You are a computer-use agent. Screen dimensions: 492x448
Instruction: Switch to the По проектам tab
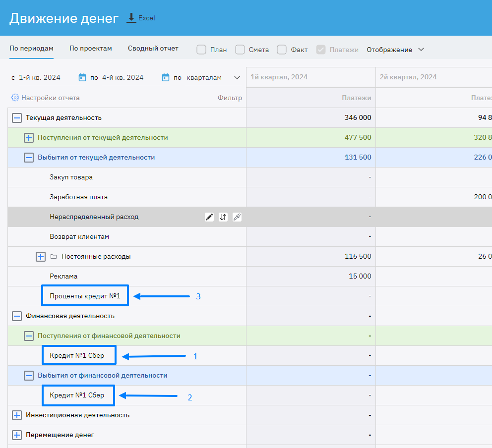pyautogui.click(x=91, y=49)
